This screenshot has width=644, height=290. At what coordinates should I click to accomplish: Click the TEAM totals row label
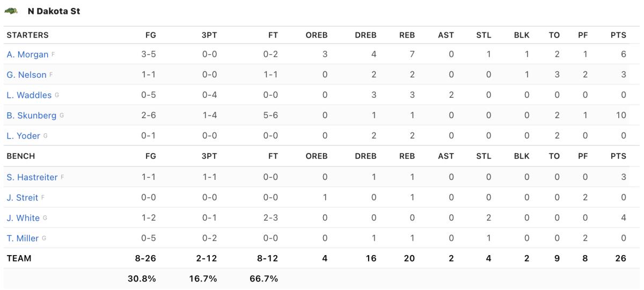click(19, 258)
